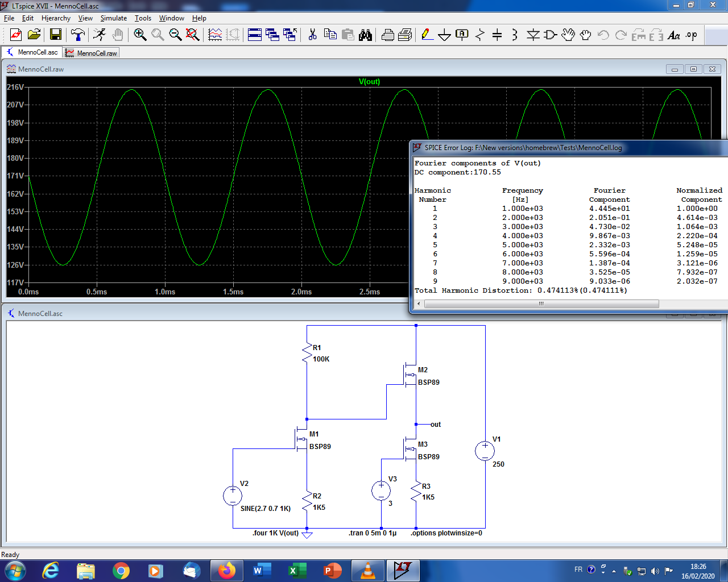The height and width of the screenshot is (582, 728).
Task: Open the Windows Start button
Action: click(14, 571)
